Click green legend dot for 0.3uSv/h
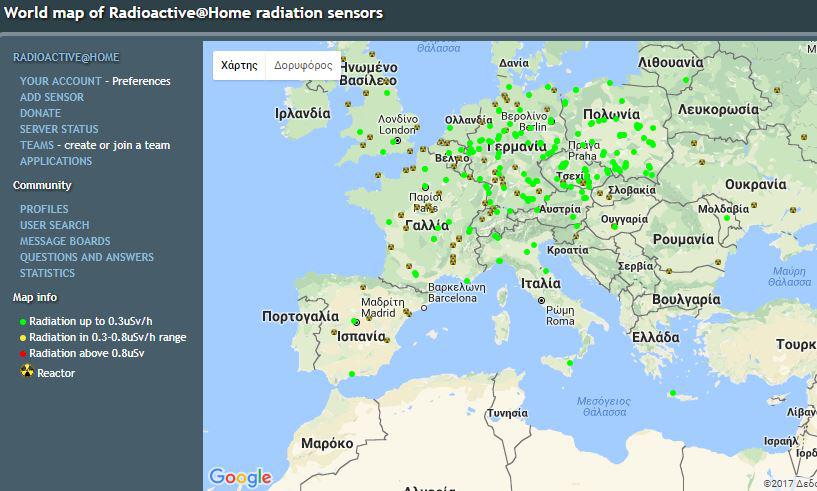 [x=23, y=322]
